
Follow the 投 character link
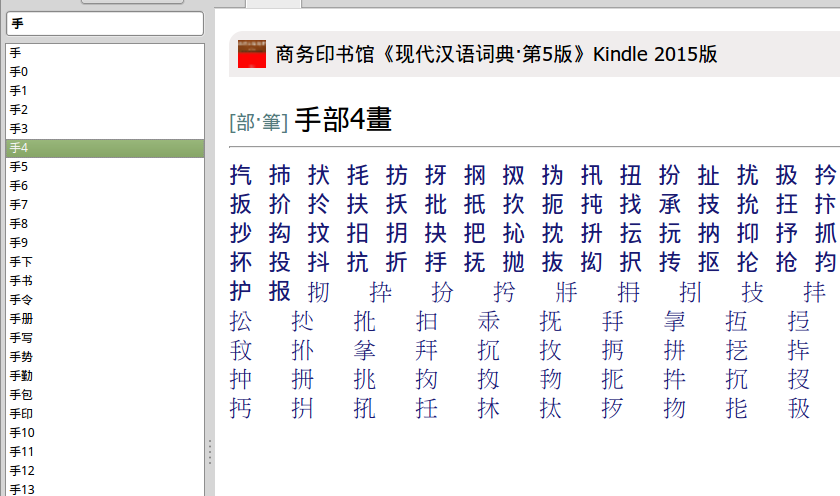point(280,262)
